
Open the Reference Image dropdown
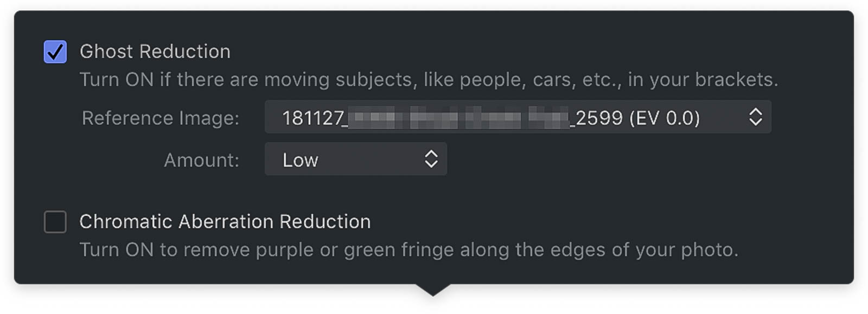point(517,117)
